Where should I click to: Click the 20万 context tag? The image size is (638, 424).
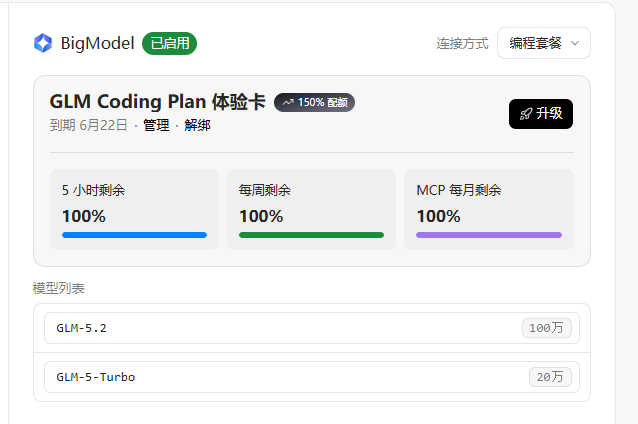point(550,377)
